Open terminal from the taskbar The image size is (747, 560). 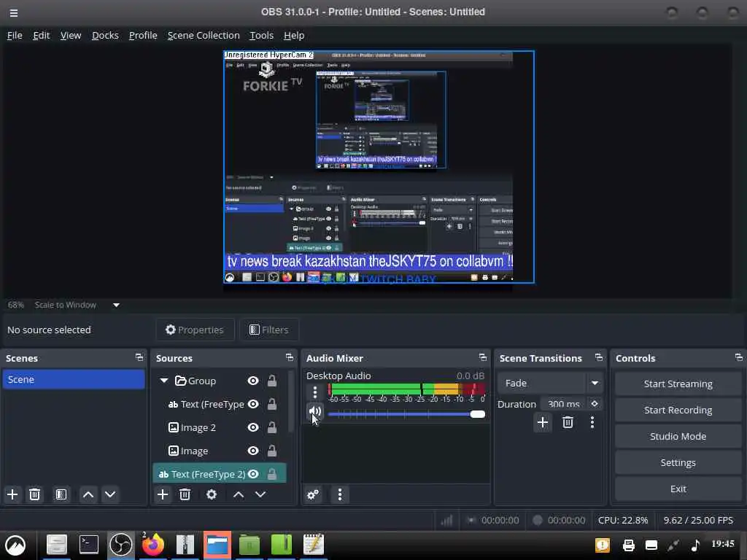88,544
